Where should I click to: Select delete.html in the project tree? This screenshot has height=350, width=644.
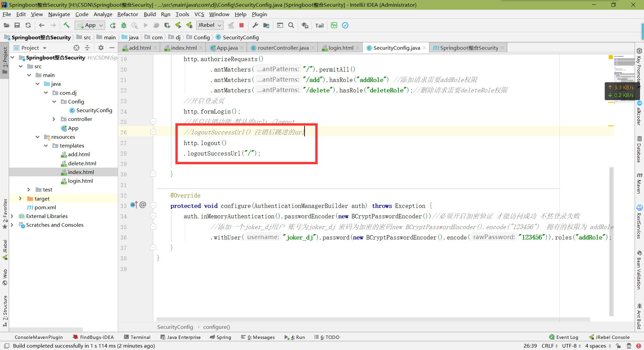point(78,163)
